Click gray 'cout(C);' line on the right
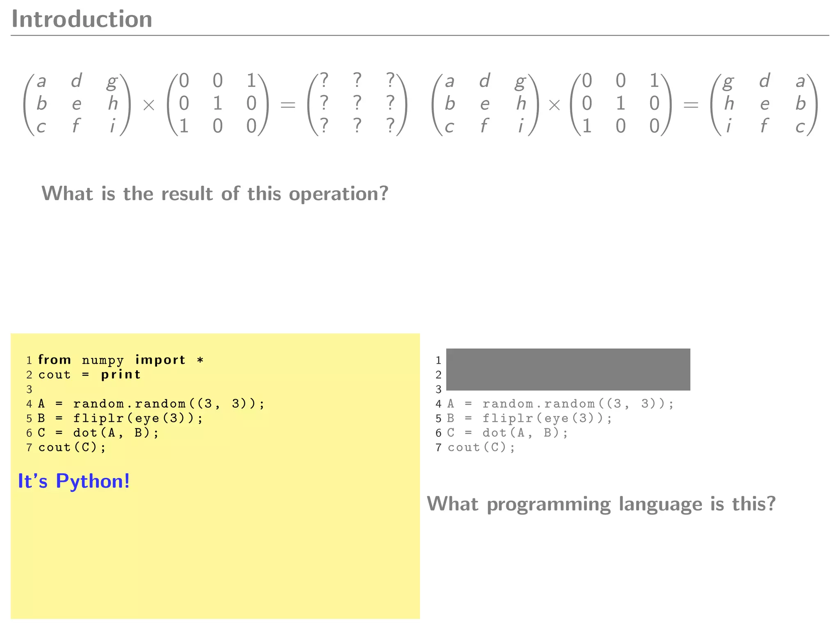 (481, 447)
